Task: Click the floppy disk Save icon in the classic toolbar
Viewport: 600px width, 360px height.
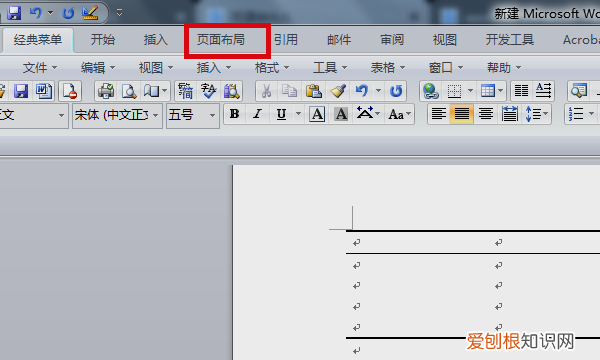Action: pos(21,91)
